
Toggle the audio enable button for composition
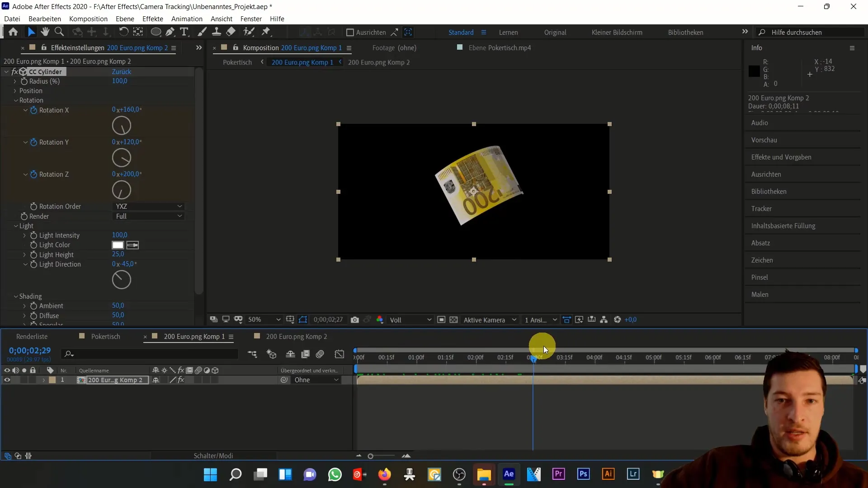(x=16, y=380)
